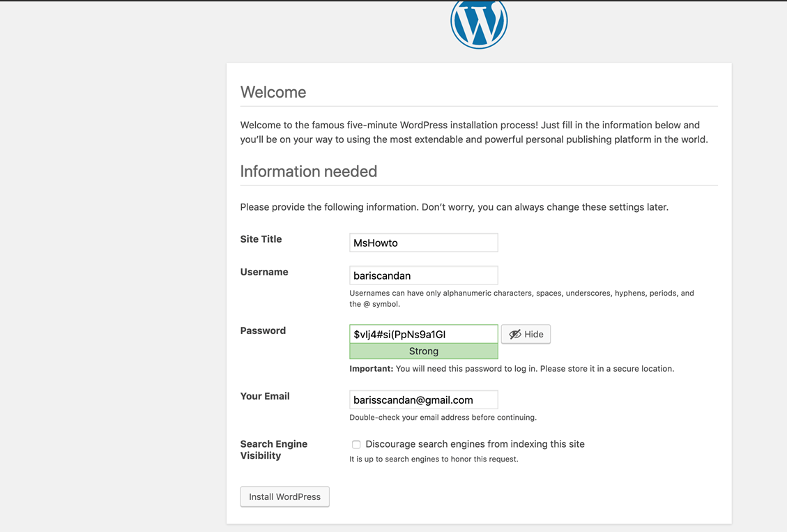Click the Username input field
The image size is (787, 532).
pos(424,275)
